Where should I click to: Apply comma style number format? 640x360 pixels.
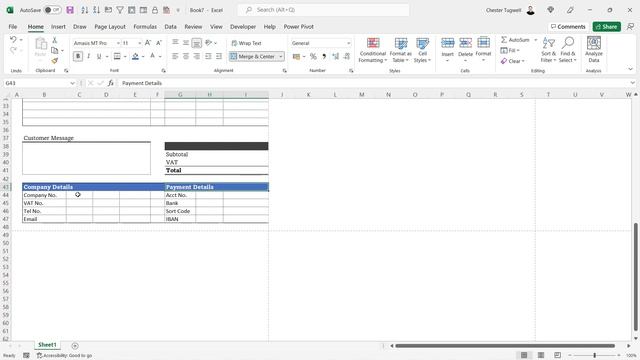coord(324,56)
